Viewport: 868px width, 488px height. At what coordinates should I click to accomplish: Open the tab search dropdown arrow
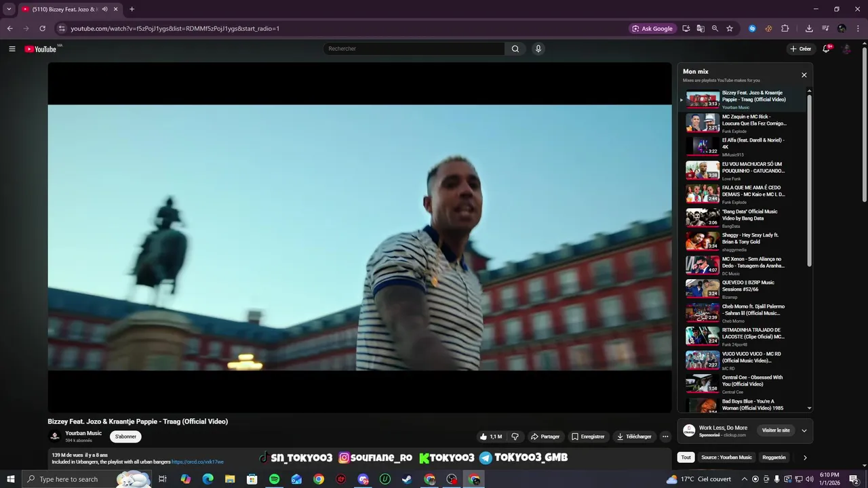(9, 9)
